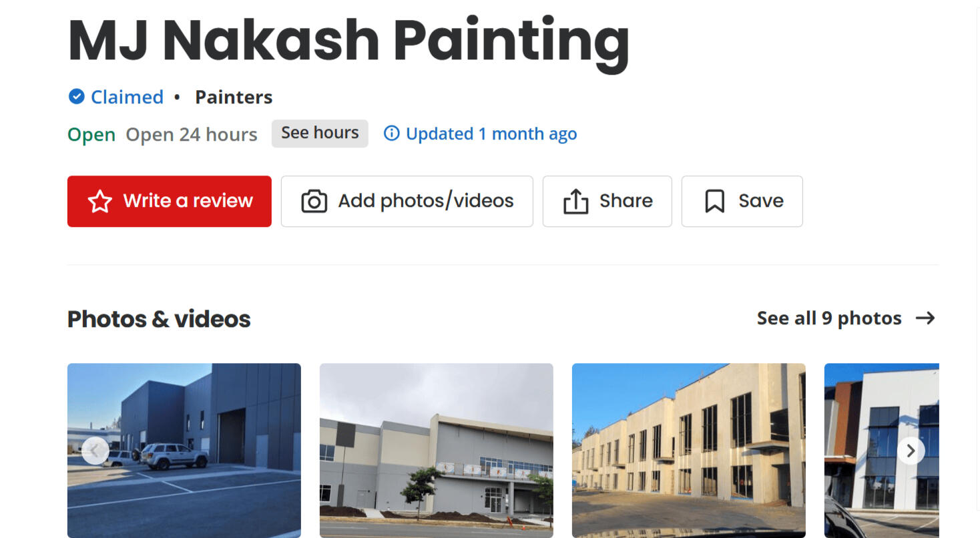This screenshot has width=980, height=538.
Task: Click the arrow icon after See all 9 photos
Action: pos(925,318)
